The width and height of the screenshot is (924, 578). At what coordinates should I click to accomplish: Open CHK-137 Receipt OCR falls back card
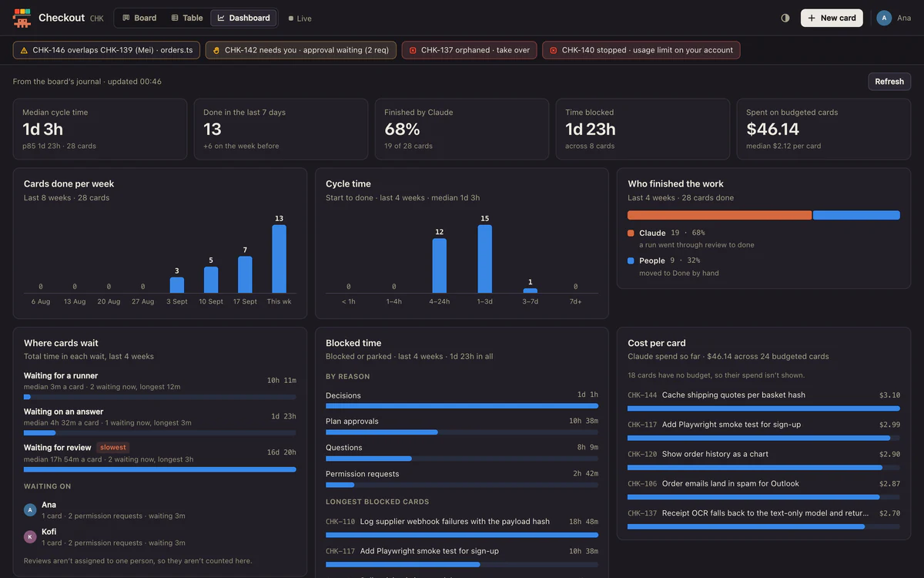coord(764,518)
